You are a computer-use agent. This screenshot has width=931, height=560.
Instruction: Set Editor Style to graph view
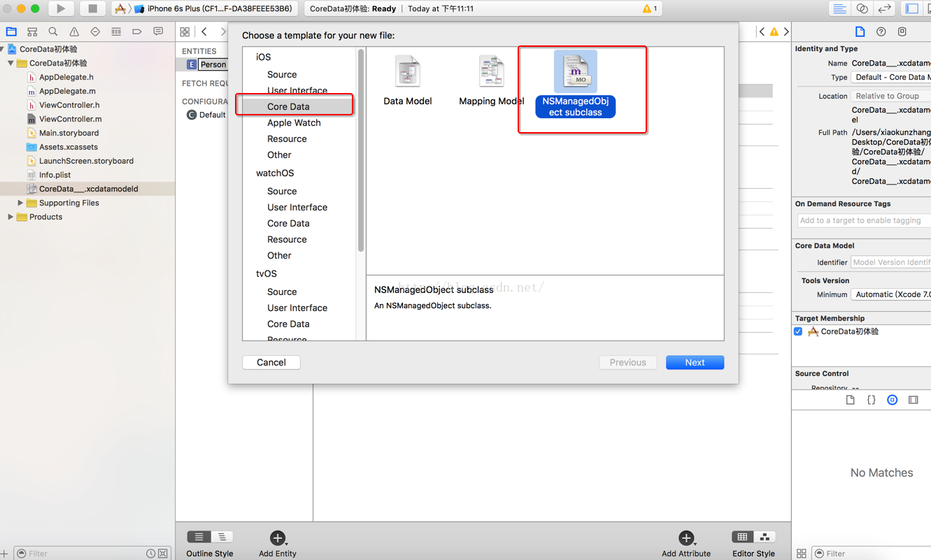(x=765, y=537)
